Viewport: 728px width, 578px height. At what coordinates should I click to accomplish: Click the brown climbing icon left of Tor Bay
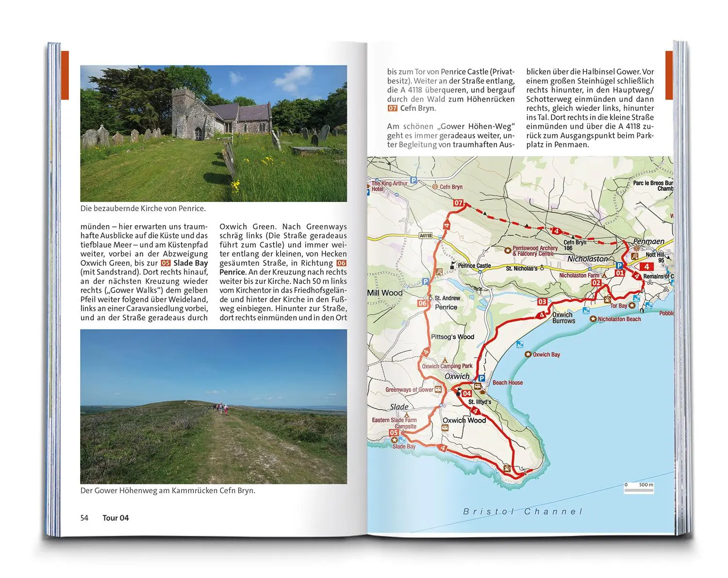(x=608, y=300)
